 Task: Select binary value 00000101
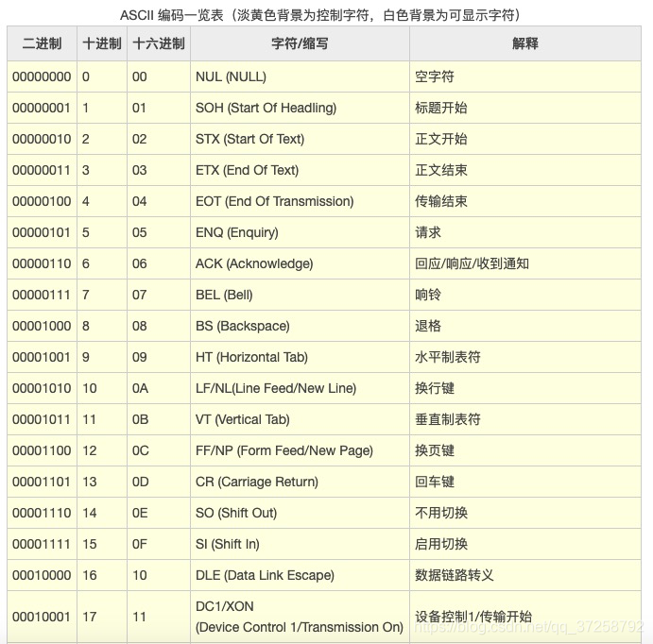point(43,232)
